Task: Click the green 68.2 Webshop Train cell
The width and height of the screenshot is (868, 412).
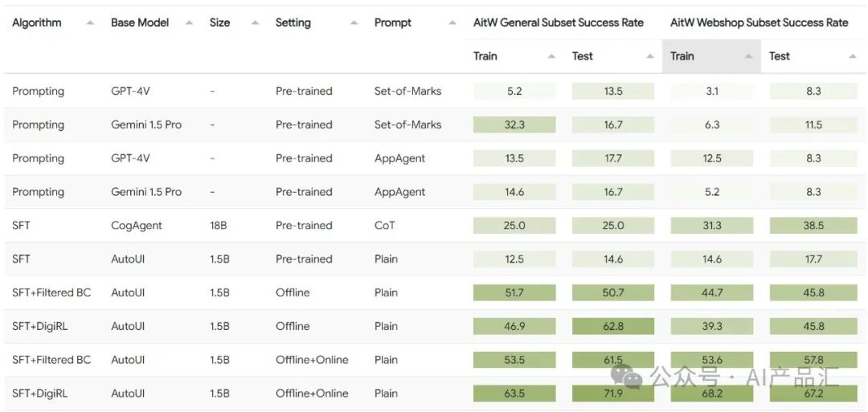Action: click(712, 394)
